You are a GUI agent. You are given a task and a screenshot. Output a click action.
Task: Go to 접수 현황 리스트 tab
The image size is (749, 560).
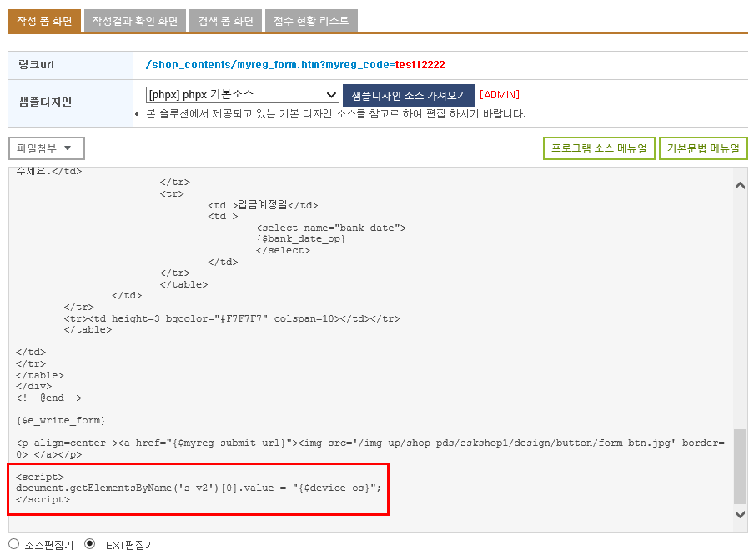pyautogui.click(x=311, y=21)
